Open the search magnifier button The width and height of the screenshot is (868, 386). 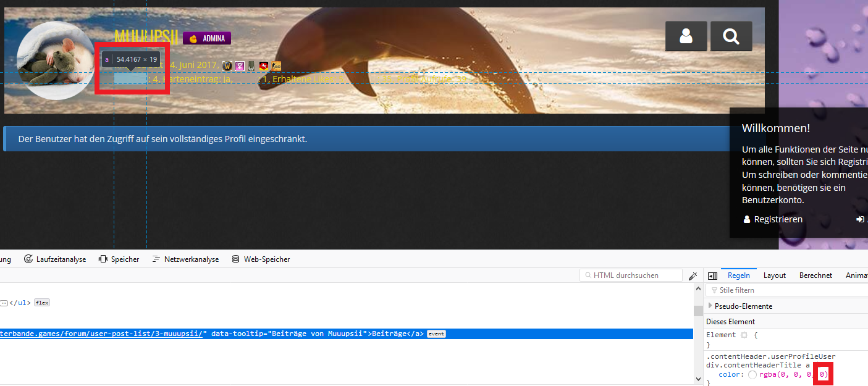731,36
